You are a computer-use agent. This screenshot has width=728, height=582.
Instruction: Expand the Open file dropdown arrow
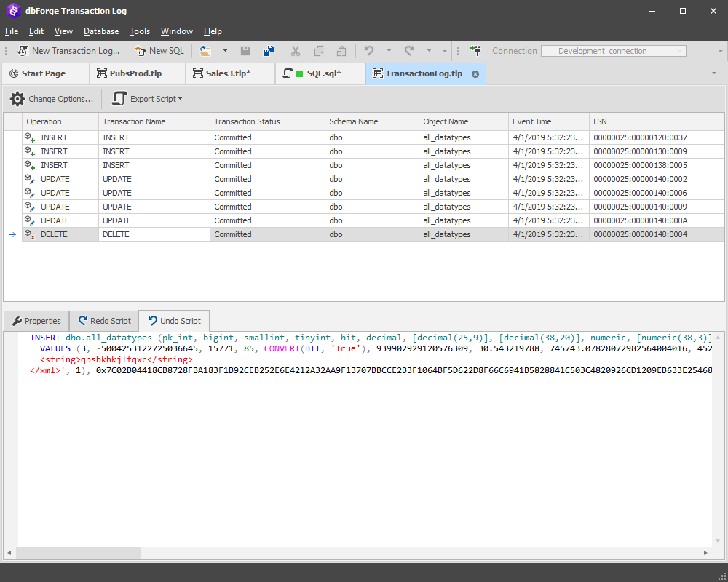tap(225, 51)
